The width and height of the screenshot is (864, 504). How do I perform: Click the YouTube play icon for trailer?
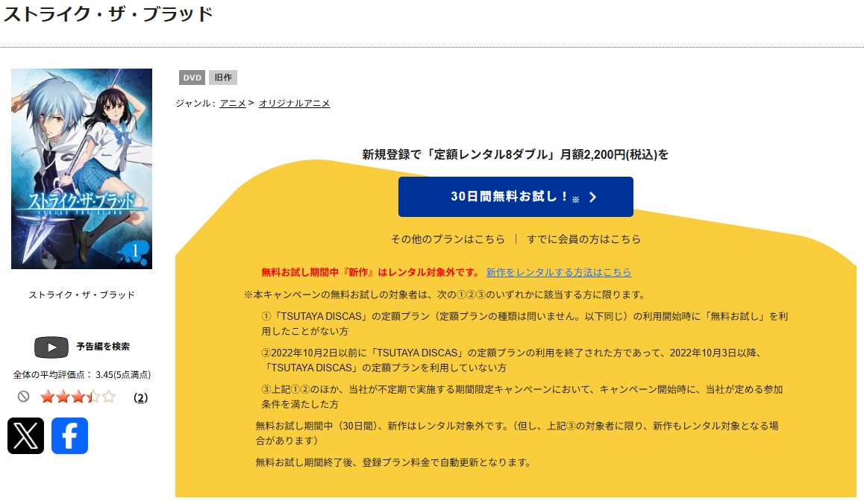click(51, 347)
